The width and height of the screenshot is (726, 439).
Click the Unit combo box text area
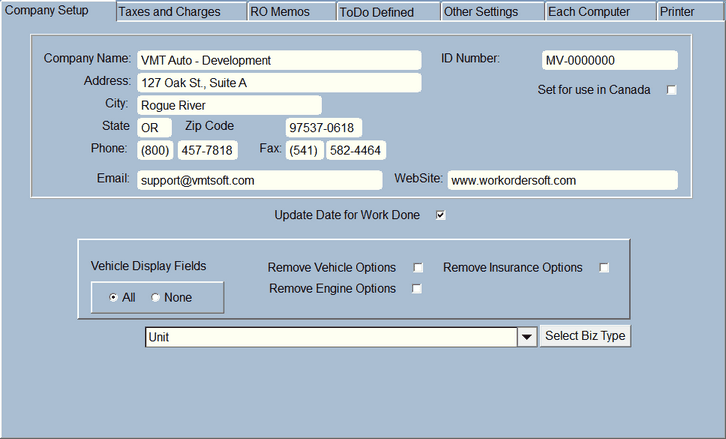(332, 337)
